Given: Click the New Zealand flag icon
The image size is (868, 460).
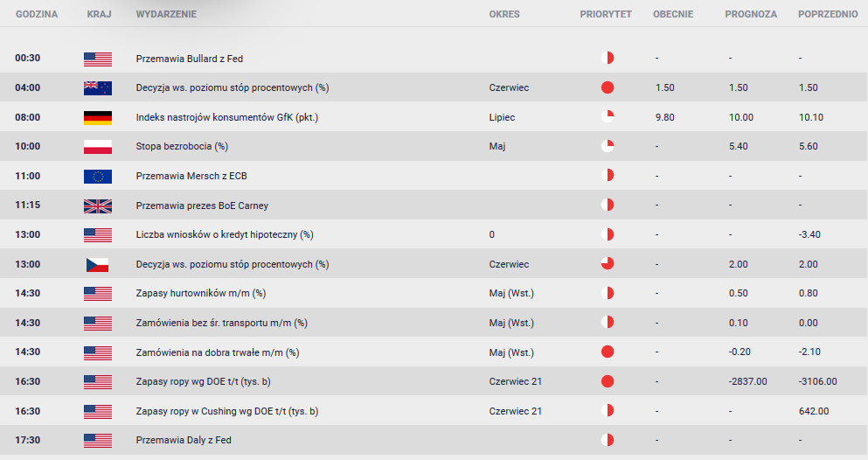Looking at the screenshot, I should pyautogui.click(x=97, y=88).
